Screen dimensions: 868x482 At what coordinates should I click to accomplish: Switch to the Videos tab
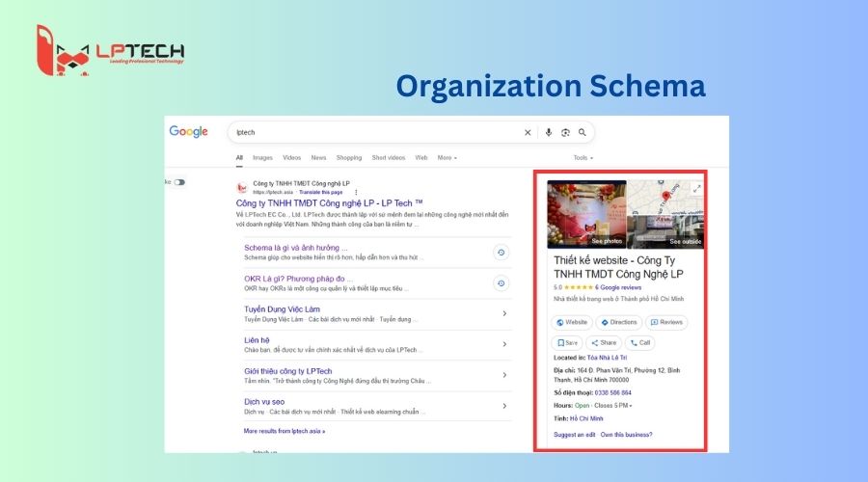point(291,158)
